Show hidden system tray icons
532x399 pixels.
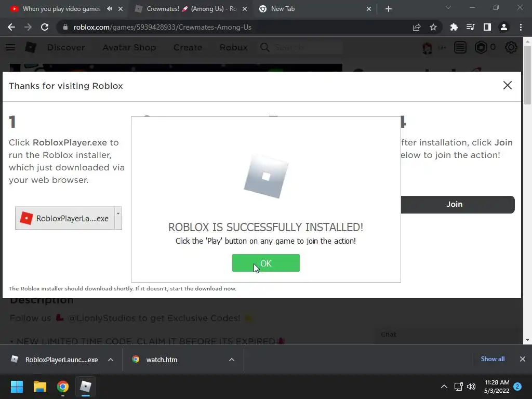[x=444, y=387]
